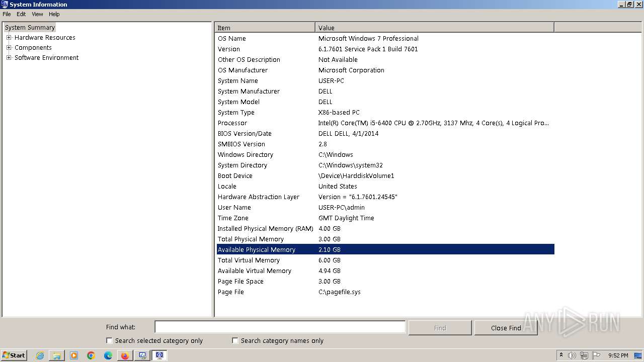Click the System Information title bar icon
644x362 pixels.
pyautogui.click(x=5, y=5)
